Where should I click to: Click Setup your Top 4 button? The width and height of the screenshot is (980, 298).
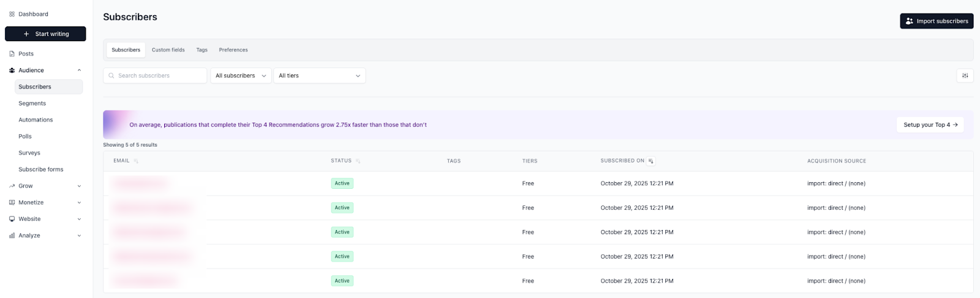(x=930, y=124)
